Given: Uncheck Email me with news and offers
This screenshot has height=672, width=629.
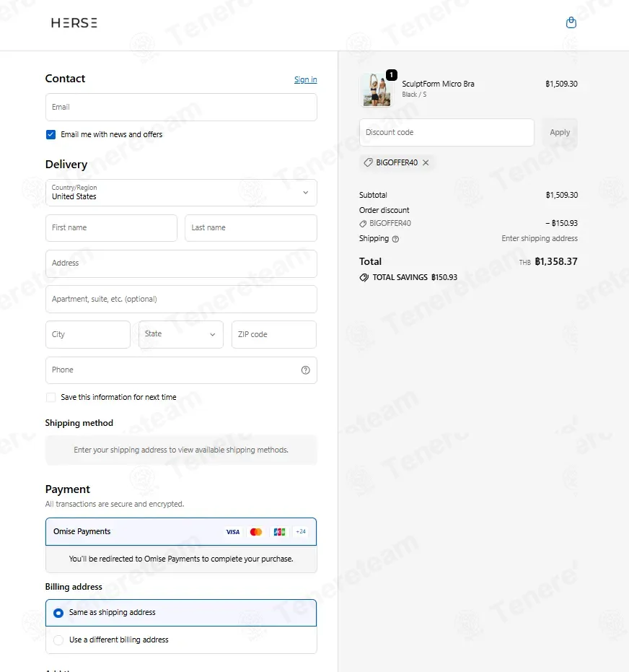Looking at the screenshot, I should 50,134.
